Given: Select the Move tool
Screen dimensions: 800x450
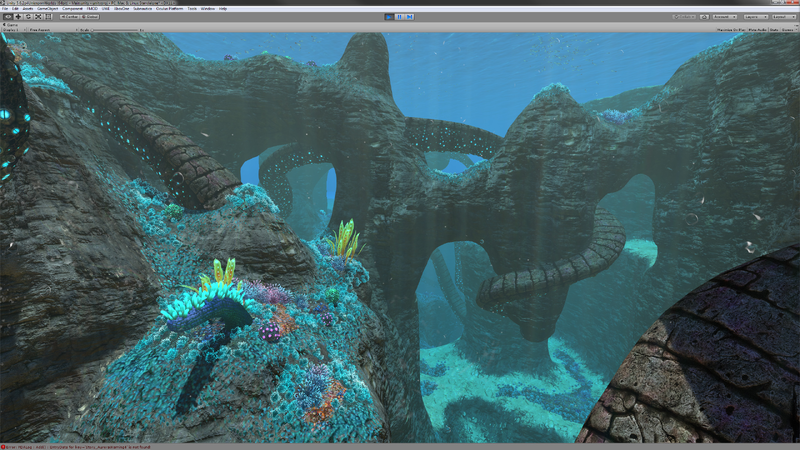Looking at the screenshot, I should coord(18,17).
